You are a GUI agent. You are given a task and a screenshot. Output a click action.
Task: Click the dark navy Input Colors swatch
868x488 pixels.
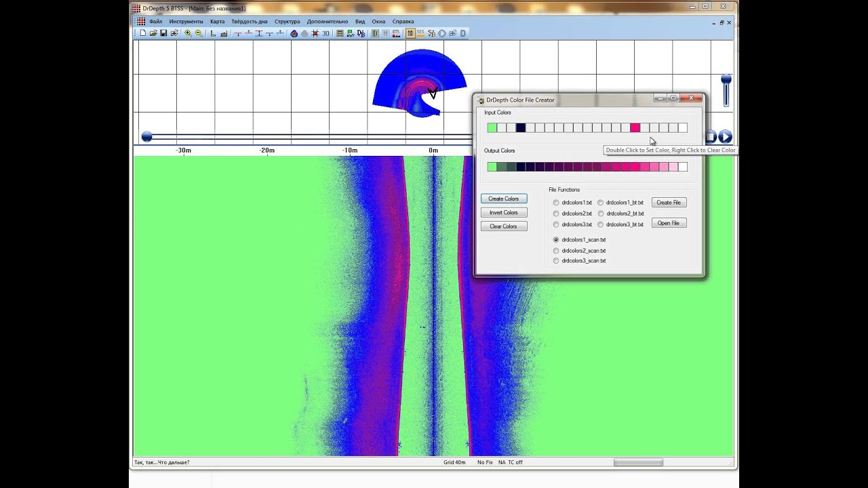click(520, 127)
